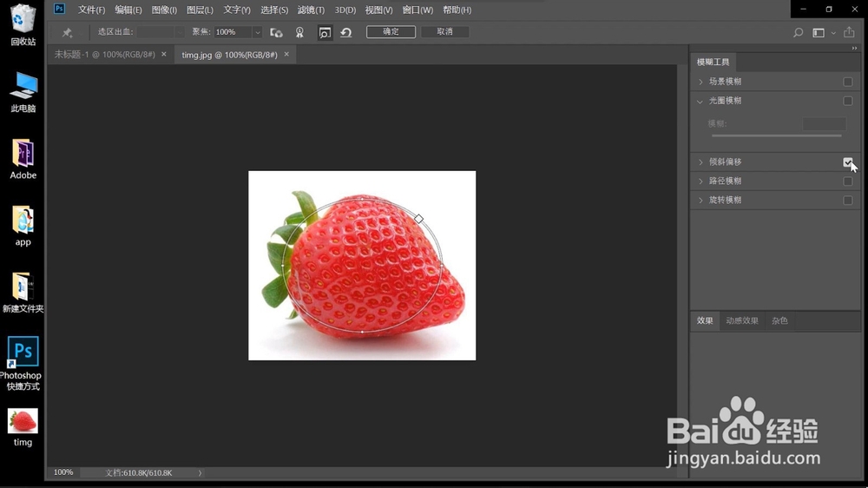Select the 模糊工具 panel tab

pos(713,62)
